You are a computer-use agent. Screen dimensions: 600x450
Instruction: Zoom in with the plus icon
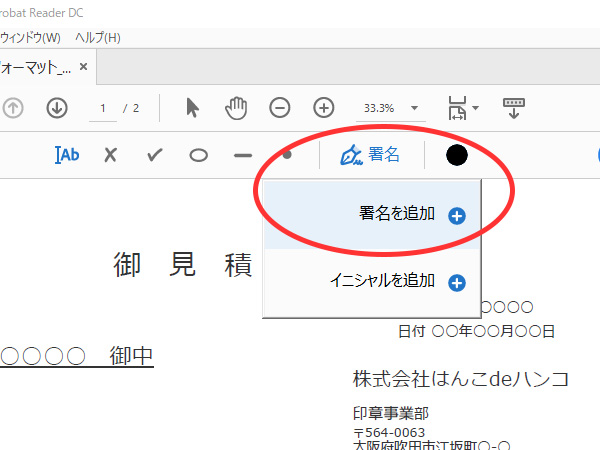(324, 107)
